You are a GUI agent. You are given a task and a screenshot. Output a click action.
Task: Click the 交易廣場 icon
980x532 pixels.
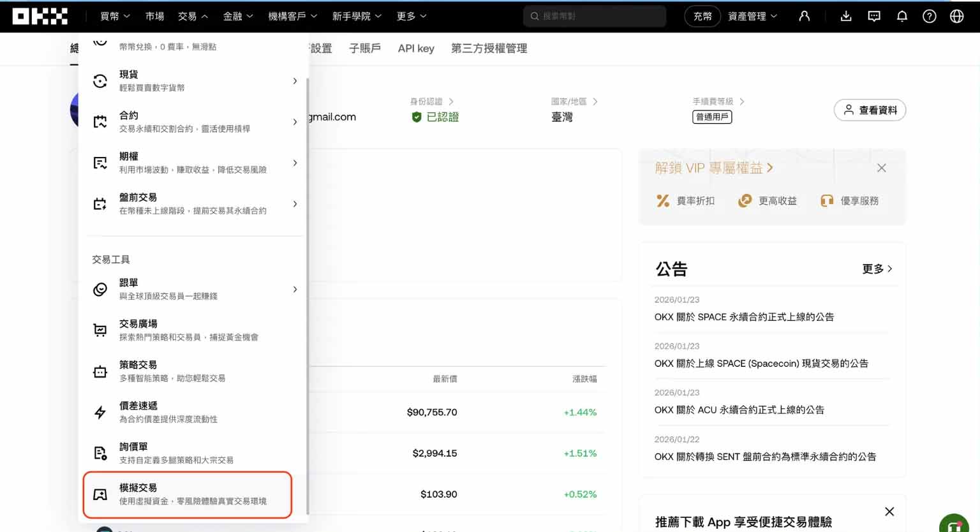pos(100,330)
